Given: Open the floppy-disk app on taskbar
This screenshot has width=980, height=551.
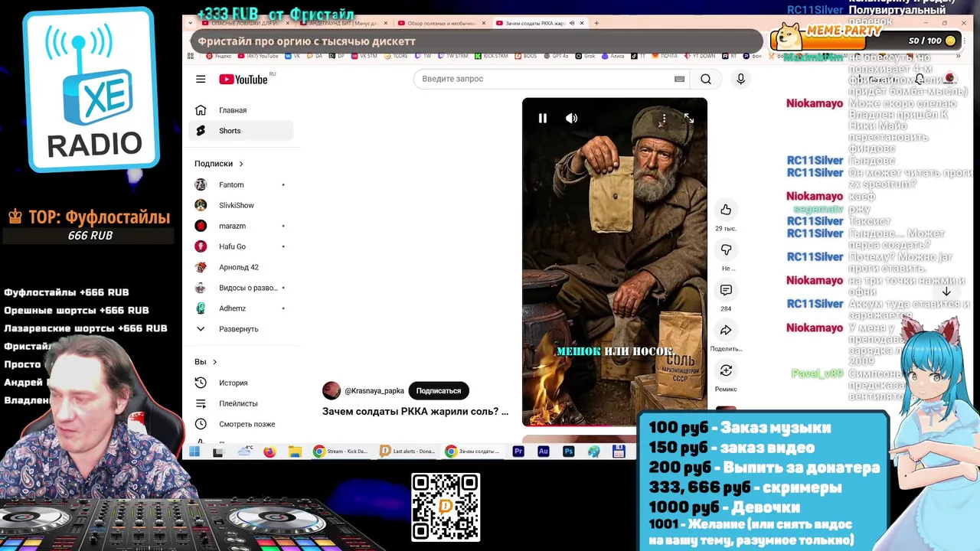Looking at the screenshot, I should pos(619,452).
